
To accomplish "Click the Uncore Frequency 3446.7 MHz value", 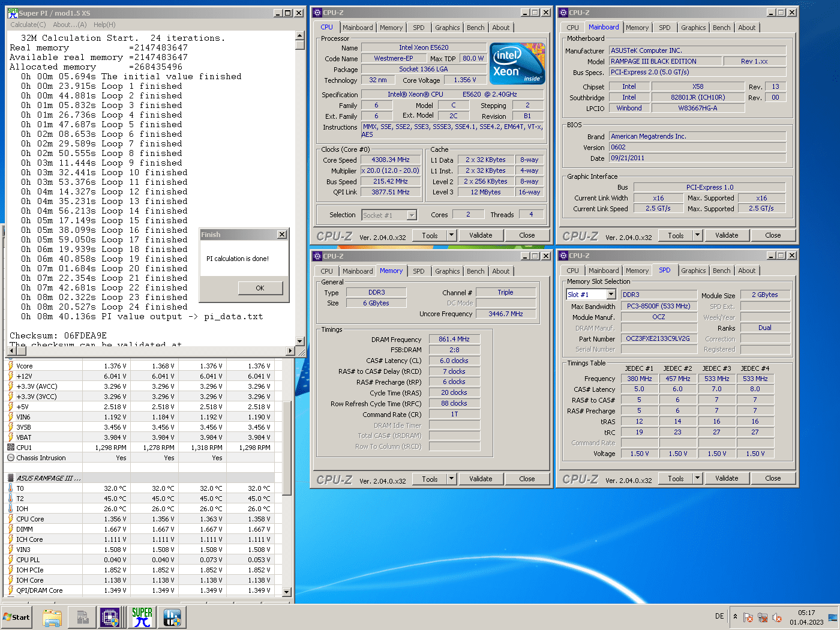I will pyautogui.click(x=505, y=314).
